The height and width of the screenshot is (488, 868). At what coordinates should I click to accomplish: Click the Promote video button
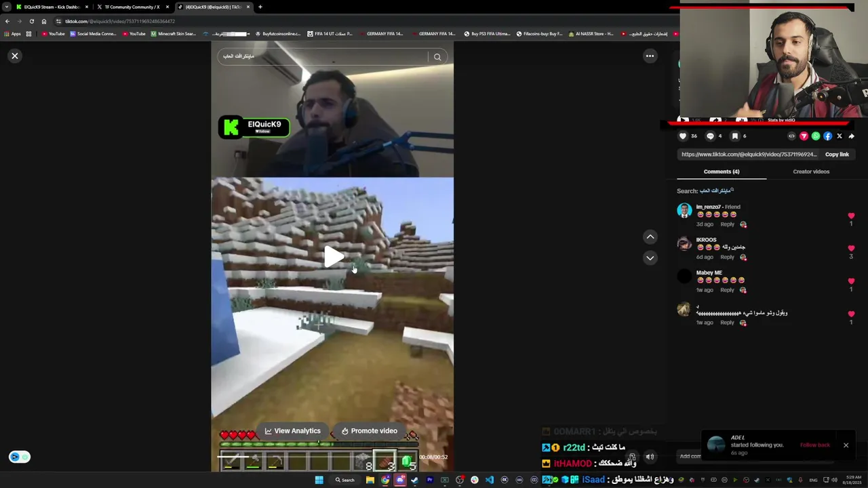[x=370, y=431]
